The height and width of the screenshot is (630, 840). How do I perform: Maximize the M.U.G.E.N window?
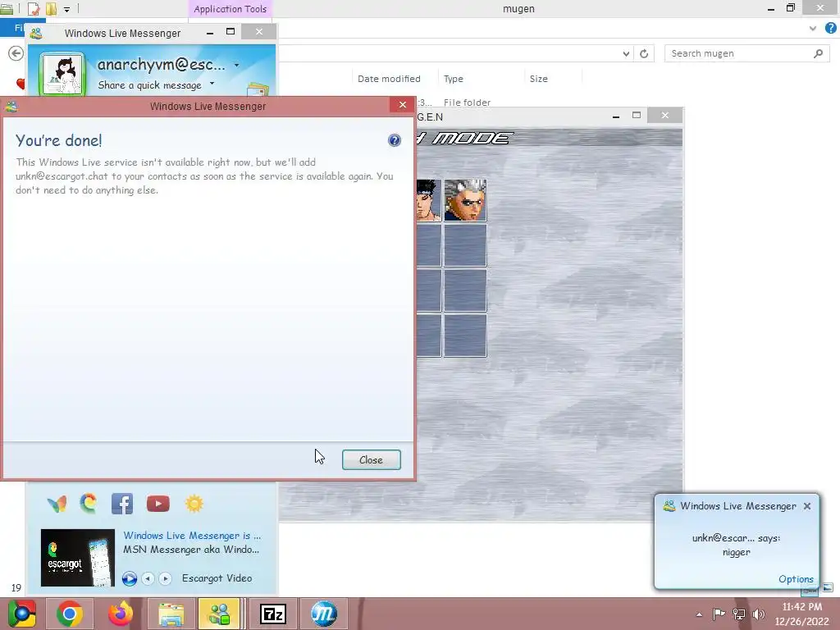coord(637,115)
